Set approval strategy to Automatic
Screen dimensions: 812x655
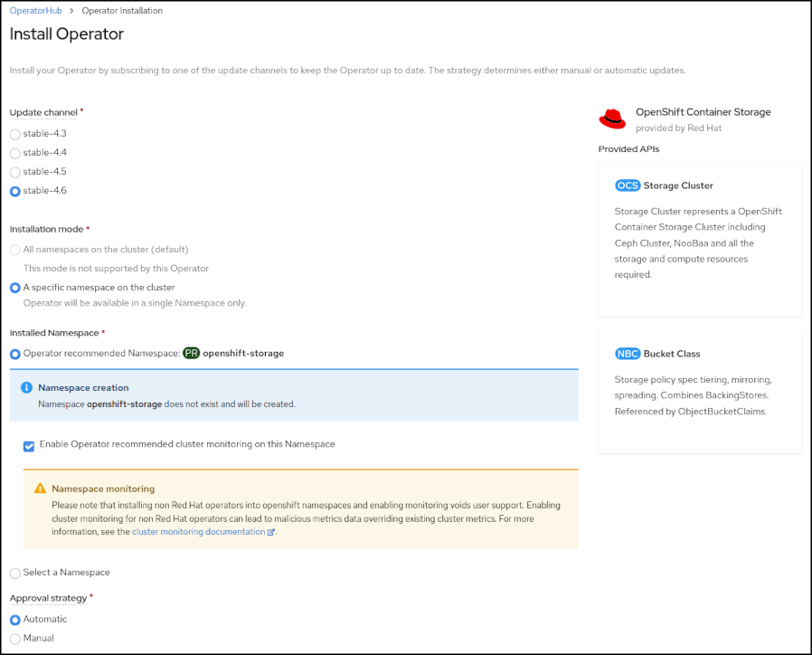[15, 620]
